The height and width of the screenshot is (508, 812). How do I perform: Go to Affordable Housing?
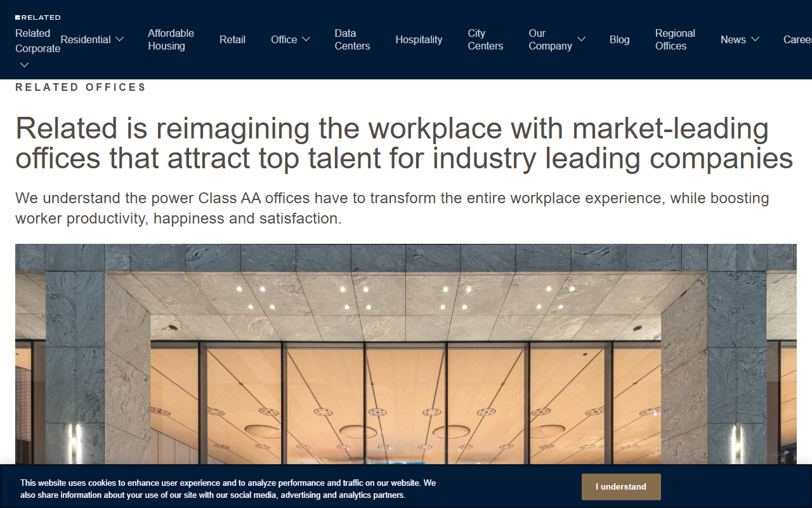click(171, 39)
